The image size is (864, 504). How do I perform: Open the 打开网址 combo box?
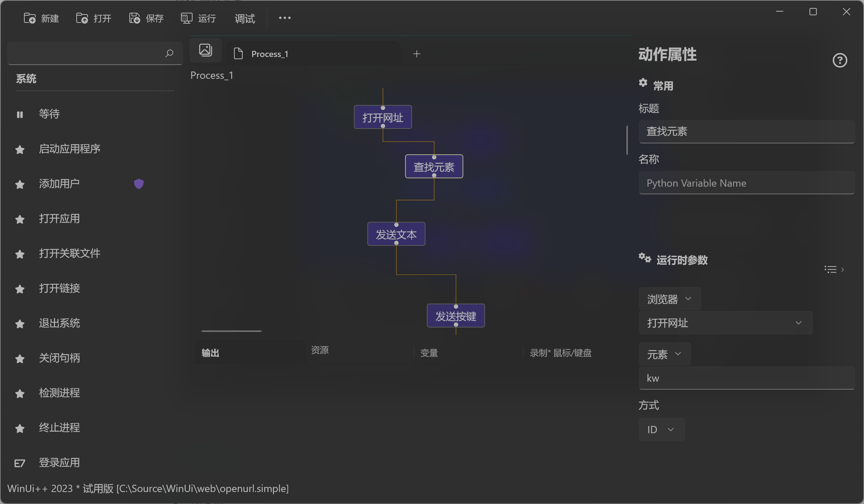725,323
